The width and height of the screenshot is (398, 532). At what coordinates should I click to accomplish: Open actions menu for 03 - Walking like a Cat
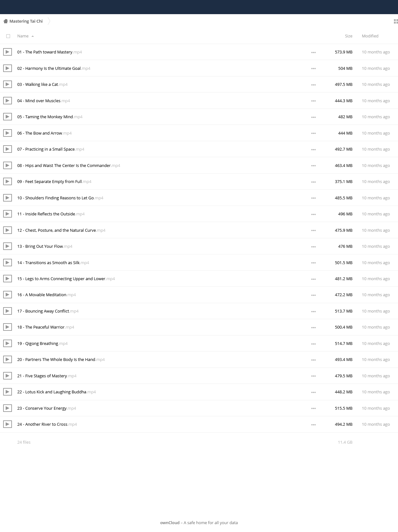pos(313,85)
